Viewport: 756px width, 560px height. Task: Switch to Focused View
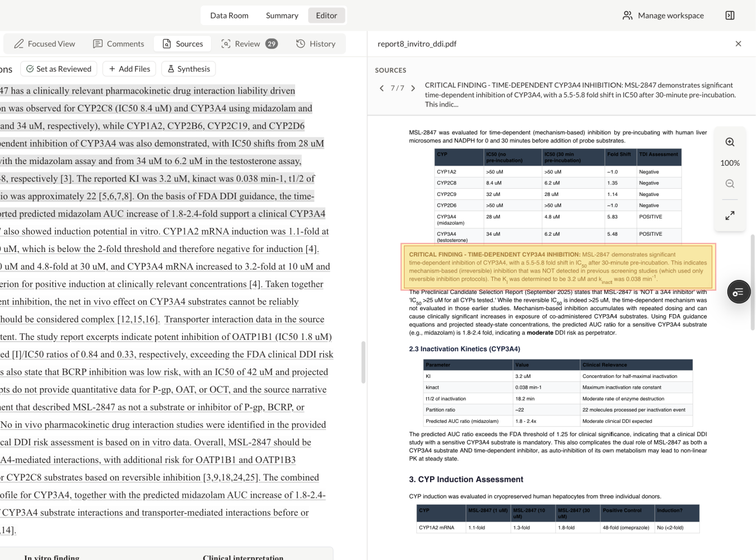pyautogui.click(x=45, y=44)
